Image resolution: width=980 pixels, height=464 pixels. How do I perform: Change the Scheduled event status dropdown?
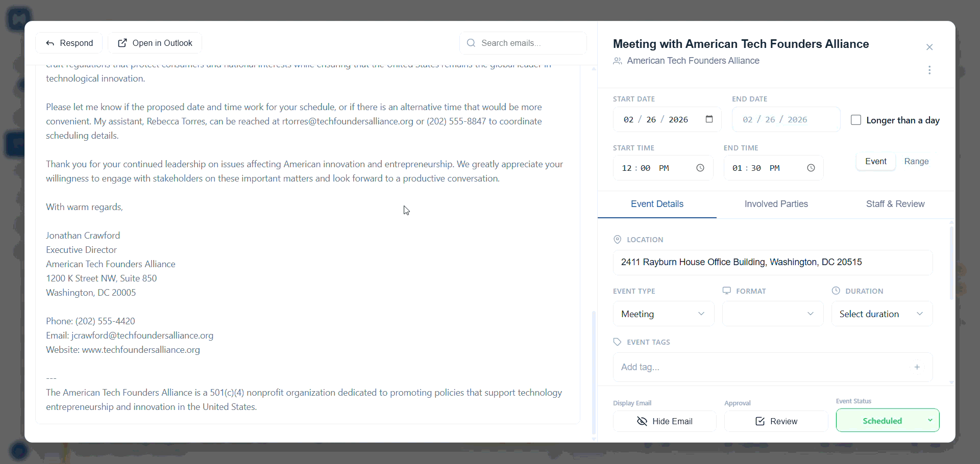(x=887, y=421)
